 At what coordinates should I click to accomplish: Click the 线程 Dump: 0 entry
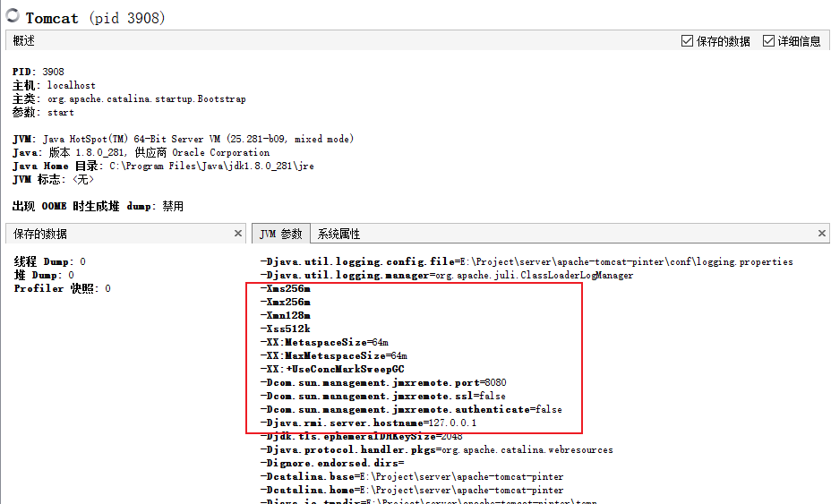[x=50, y=261]
